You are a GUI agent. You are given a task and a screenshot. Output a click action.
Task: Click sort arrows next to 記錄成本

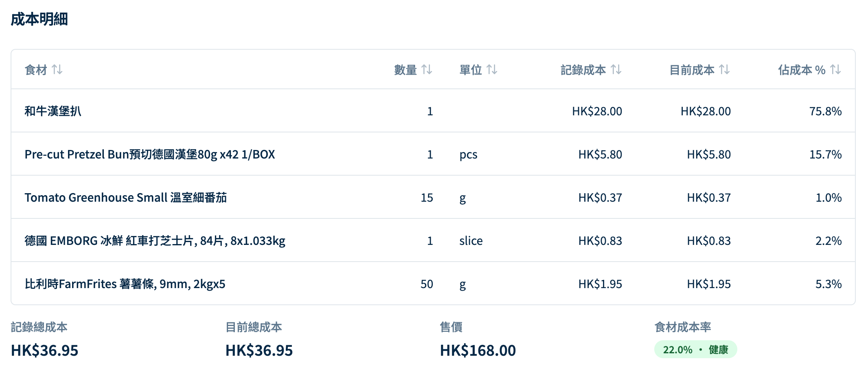point(616,70)
